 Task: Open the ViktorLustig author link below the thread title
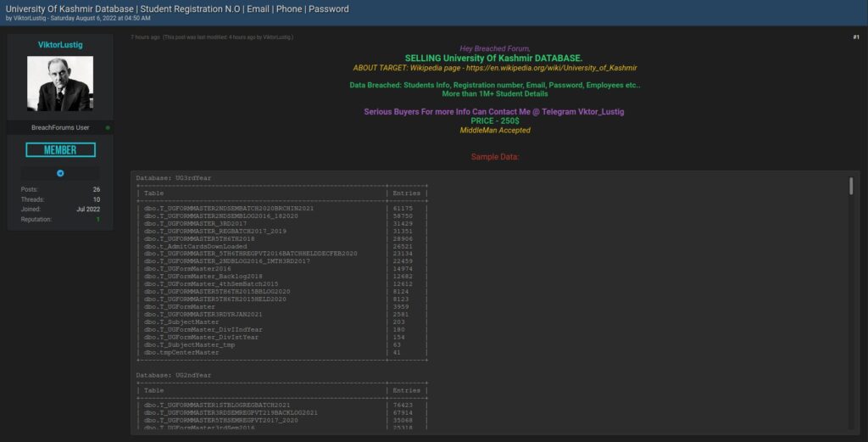tap(30, 19)
